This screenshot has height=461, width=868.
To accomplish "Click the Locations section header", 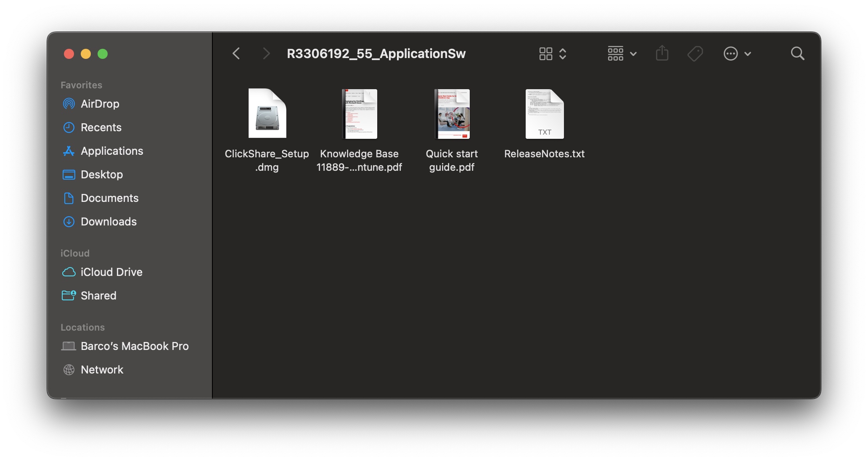I will click(x=83, y=327).
